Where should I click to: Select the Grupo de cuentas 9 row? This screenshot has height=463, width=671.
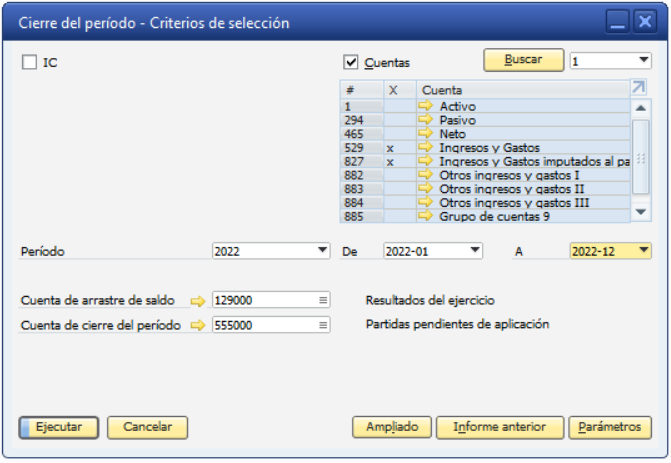[x=485, y=216]
